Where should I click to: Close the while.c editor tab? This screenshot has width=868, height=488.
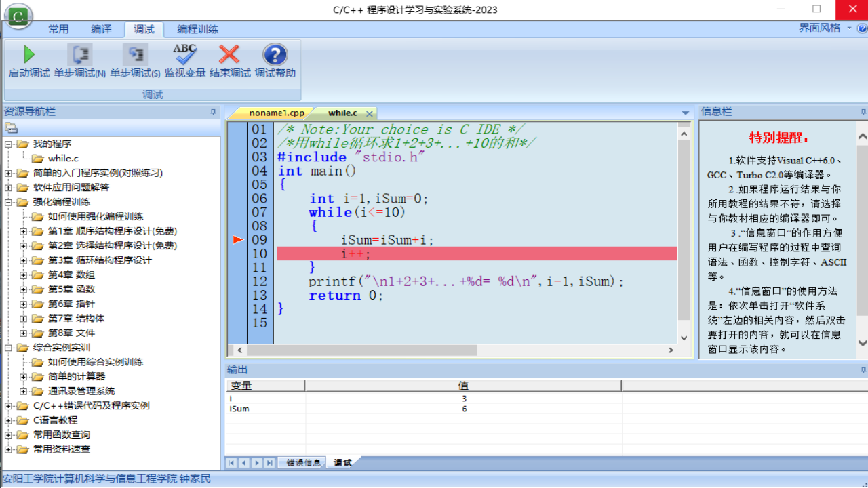pos(368,113)
